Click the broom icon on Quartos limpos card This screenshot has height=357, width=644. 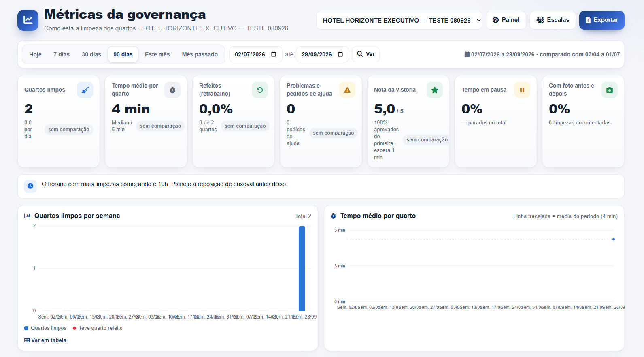85,90
